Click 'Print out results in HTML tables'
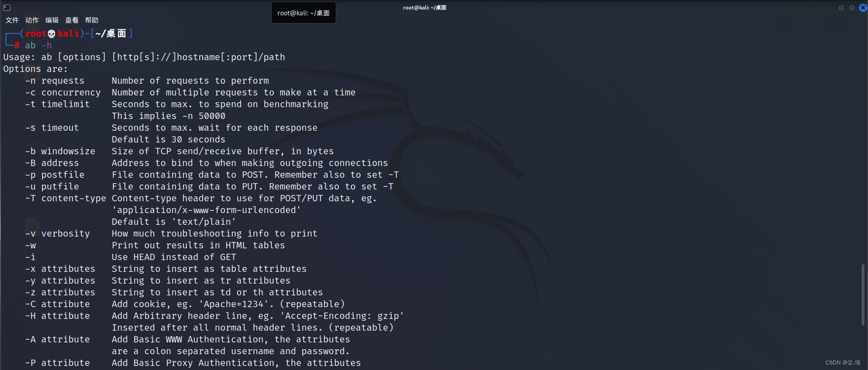Viewport: 868px width, 370px height. point(198,245)
